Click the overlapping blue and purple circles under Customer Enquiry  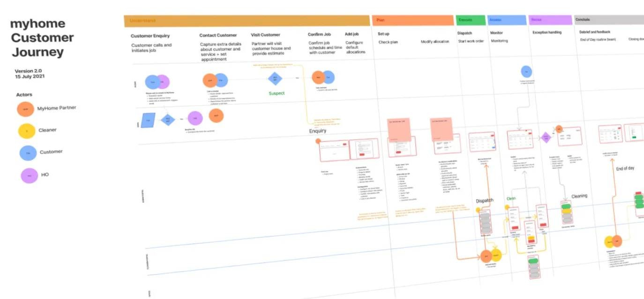coord(157,82)
